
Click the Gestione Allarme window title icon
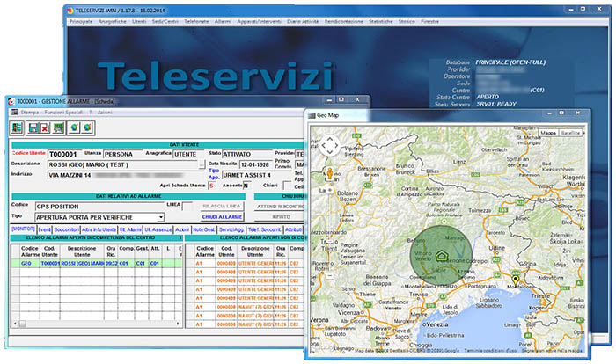tap(11, 101)
